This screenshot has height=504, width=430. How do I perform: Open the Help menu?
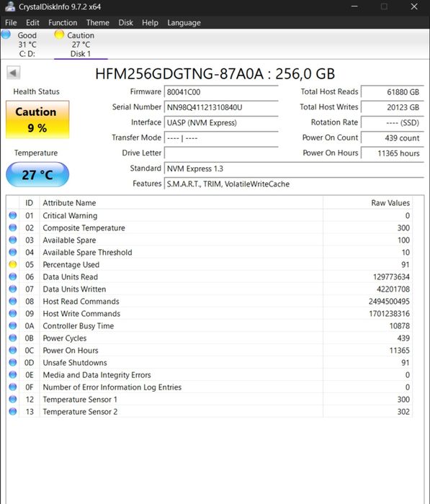point(150,22)
